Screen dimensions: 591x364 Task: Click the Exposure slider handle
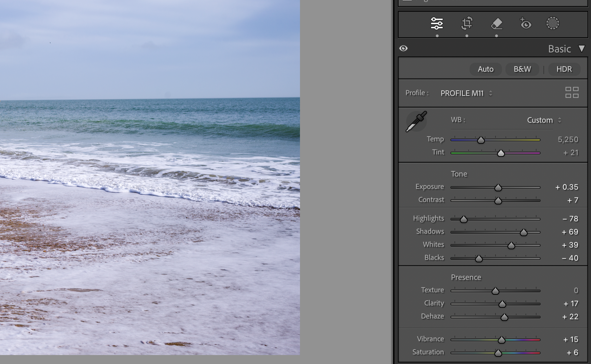pos(498,188)
